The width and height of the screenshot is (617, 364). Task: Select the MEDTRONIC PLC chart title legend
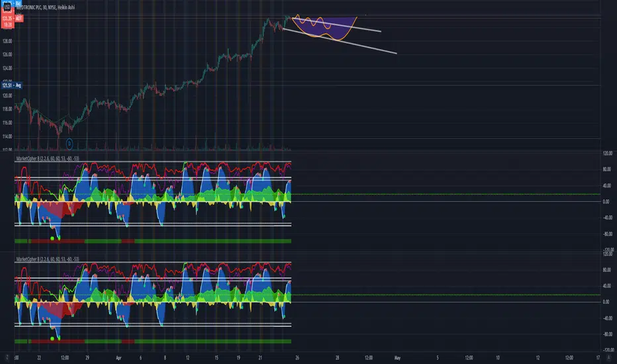click(x=46, y=7)
